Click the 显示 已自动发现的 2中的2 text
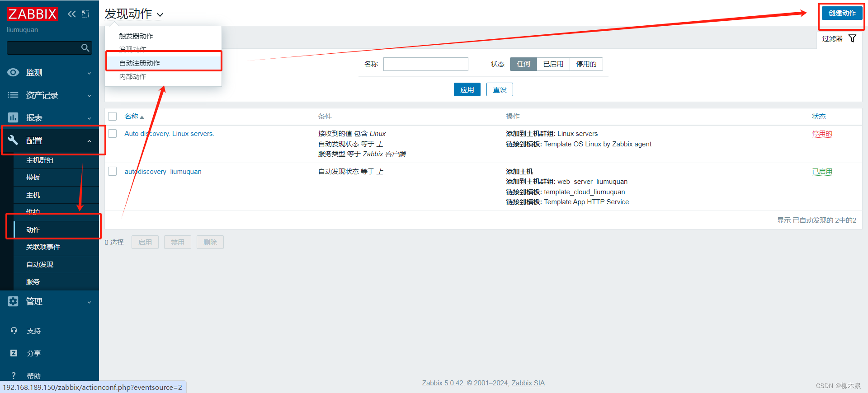Viewport: 868px width, 393px height. pos(816,220)
